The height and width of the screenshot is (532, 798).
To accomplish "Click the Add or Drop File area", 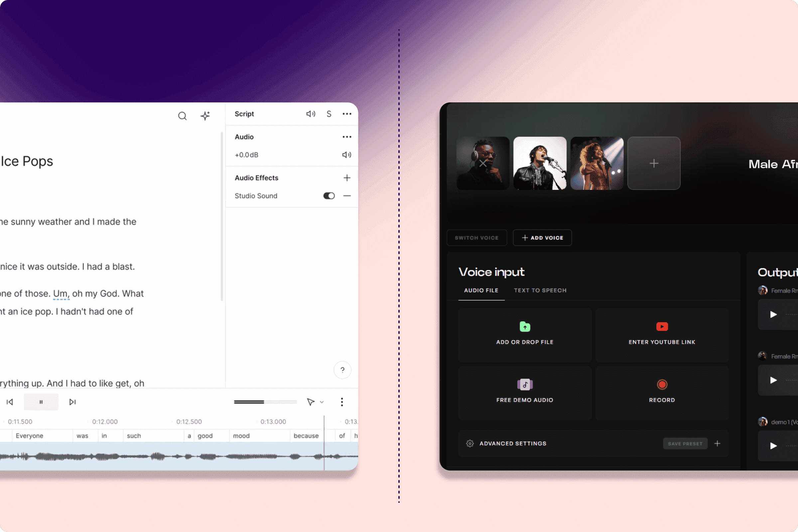I will pos(525,332).
